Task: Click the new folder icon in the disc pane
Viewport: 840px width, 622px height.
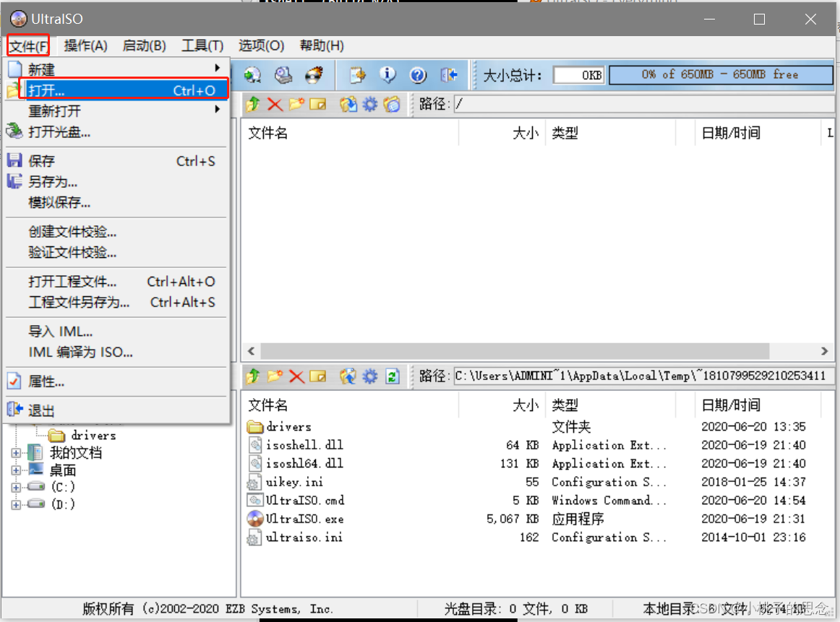Action: click(x=297, y=104)
